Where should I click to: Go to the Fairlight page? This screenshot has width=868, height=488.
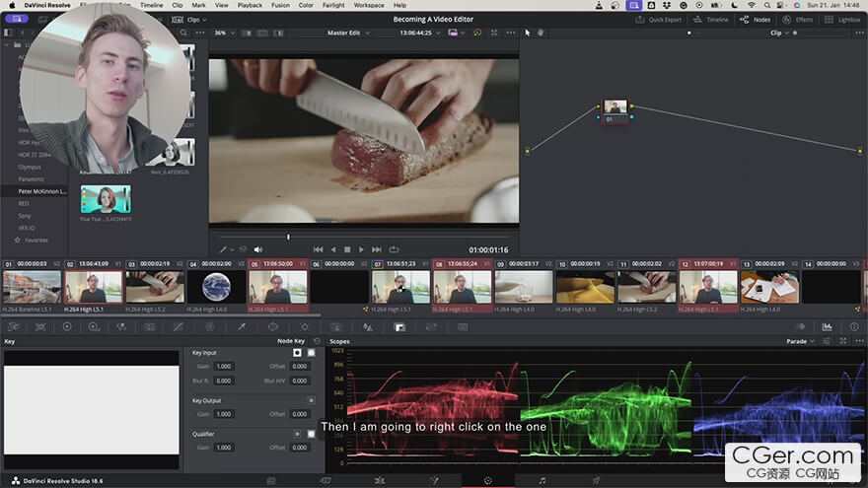(542, 481)
